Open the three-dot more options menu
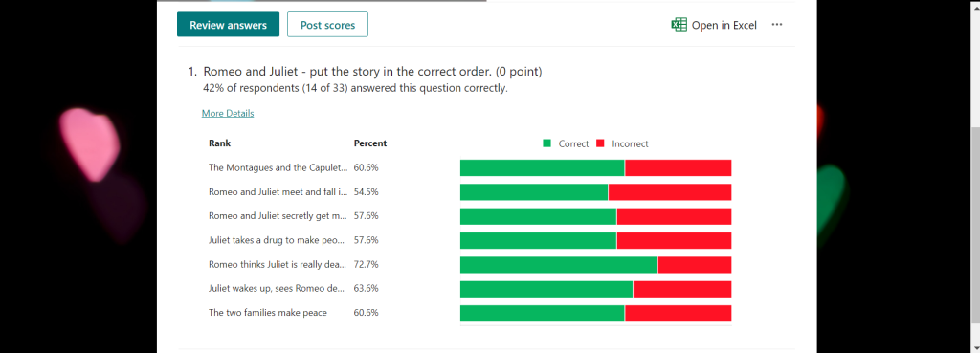980x353 pixels. pos(777,25)
